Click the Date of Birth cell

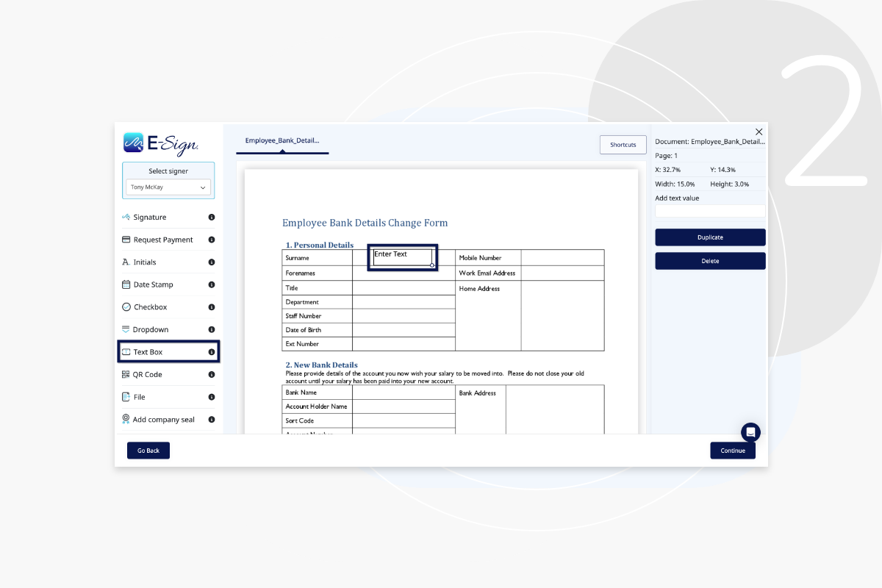pos(317,330)
